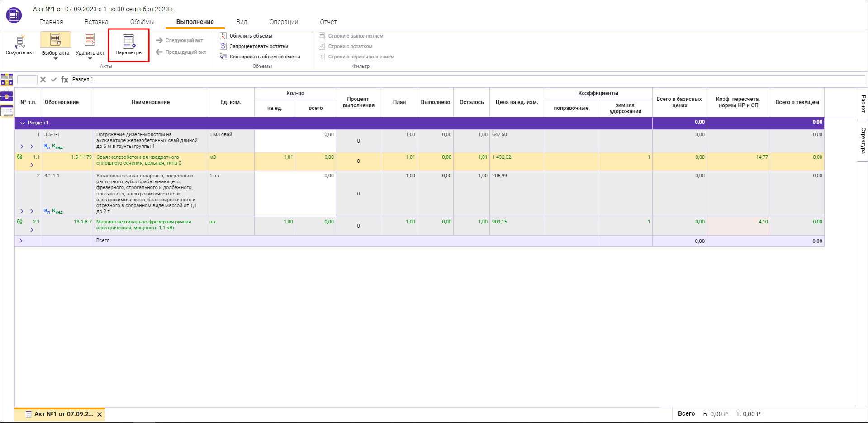Click Обнулить объемы in the ribbon

pos(251,36)
